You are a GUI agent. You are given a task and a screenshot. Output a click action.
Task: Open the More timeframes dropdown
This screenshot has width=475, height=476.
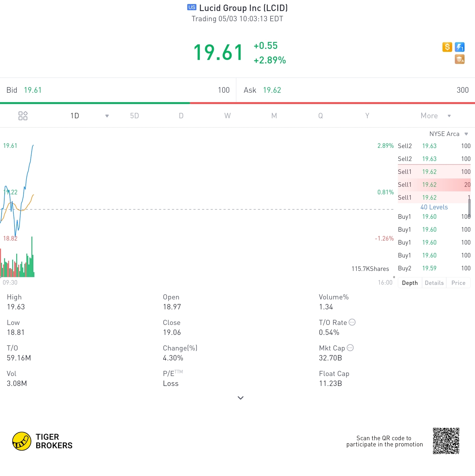[436, 116]
